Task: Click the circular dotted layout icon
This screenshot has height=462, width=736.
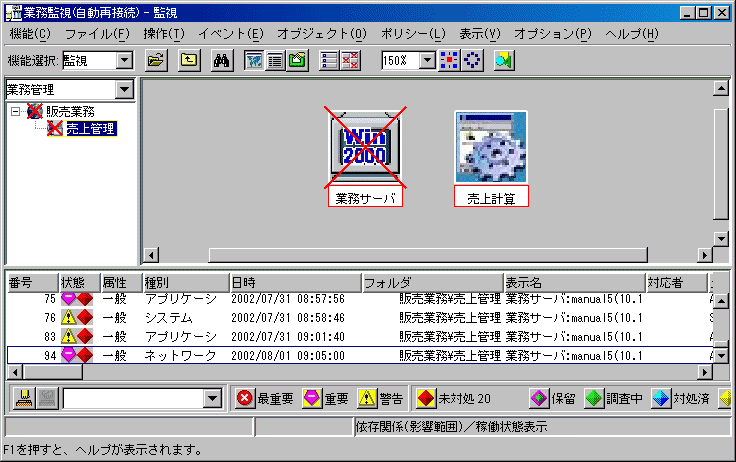Action: click(472, 61)
